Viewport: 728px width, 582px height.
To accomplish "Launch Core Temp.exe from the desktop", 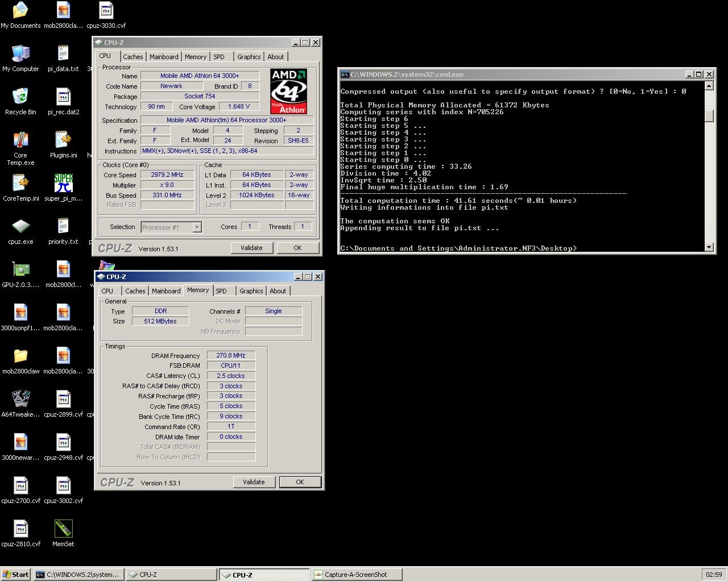I will tap(20, 148).
